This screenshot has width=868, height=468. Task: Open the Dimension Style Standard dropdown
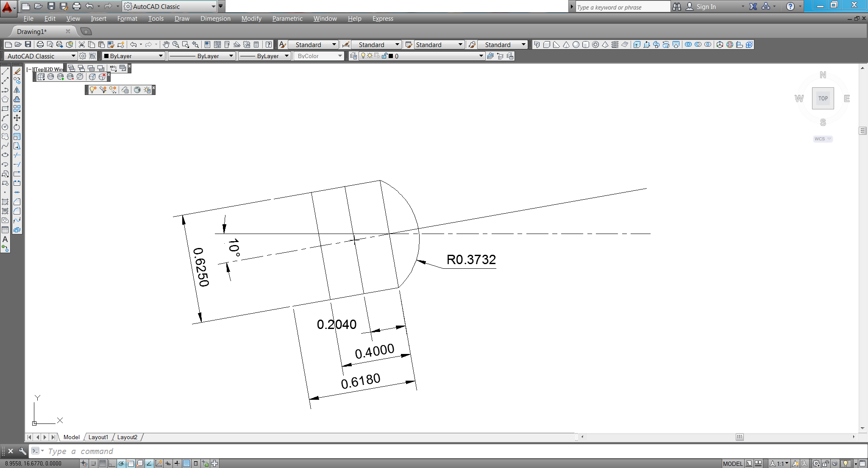pos(376,45)
